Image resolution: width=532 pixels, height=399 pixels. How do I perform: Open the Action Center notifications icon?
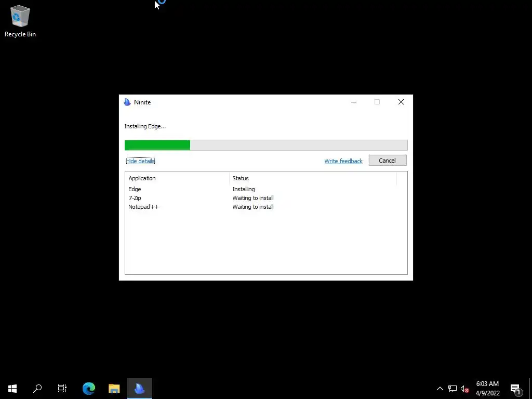(516, 389)
